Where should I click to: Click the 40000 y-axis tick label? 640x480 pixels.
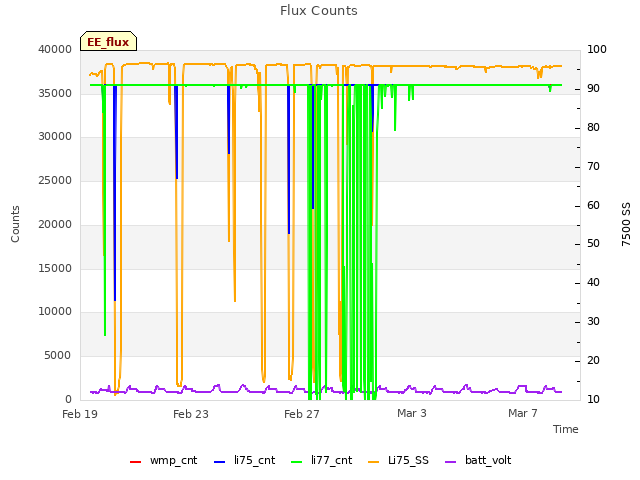[x=55, y=49]
